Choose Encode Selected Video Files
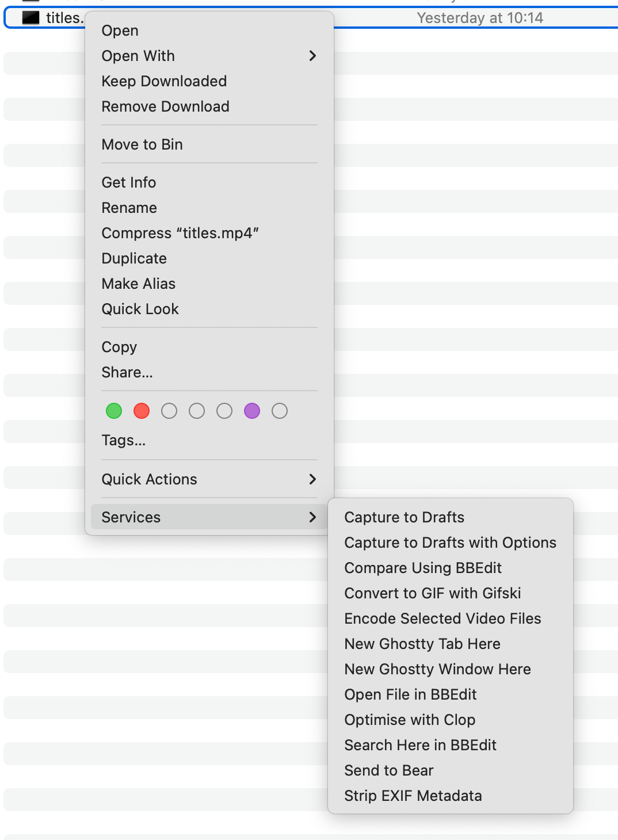This screenshot has height=840, width=618. (x=442, y=618)
